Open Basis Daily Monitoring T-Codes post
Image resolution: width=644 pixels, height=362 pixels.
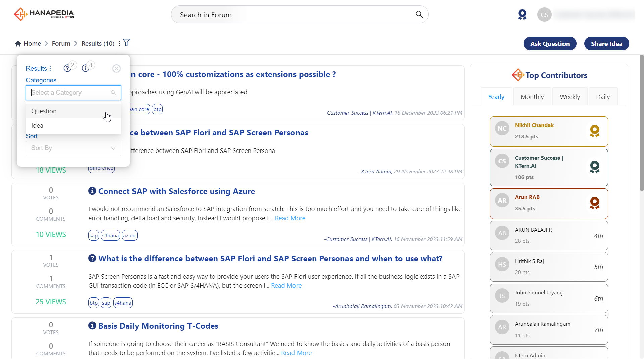(x=158, y=326)
